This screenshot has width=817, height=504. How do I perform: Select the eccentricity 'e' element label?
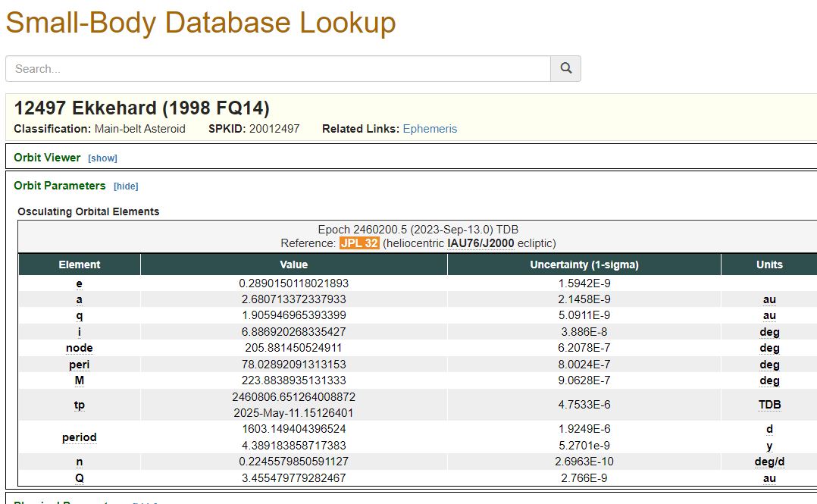click(80, 283)
